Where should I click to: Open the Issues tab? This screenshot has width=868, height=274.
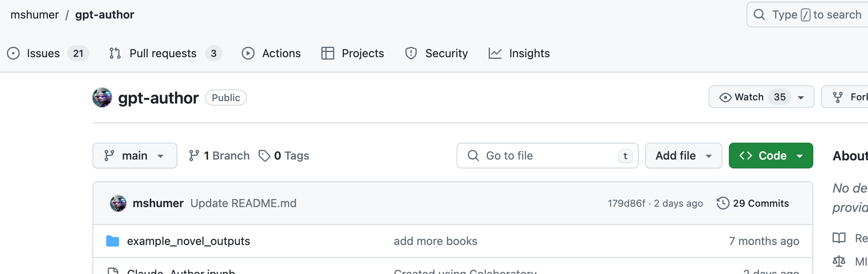[43, 53]
